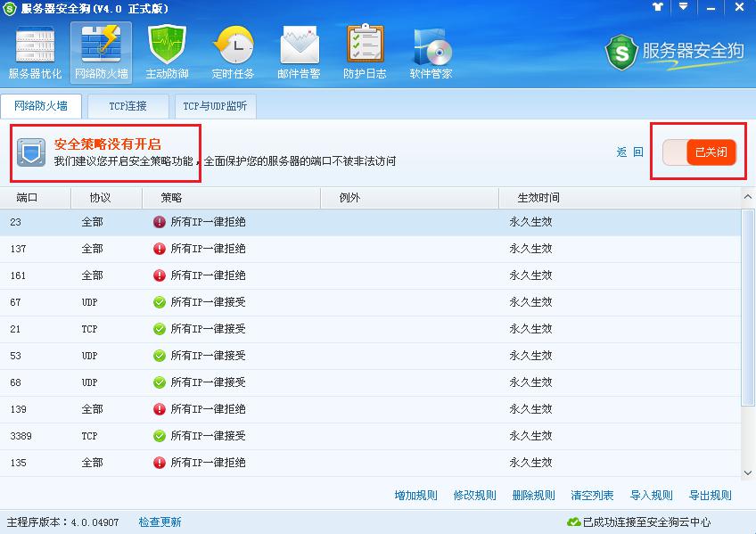Open the title bar dropdown arrow
The height and width of the screenshot is (534, 756).
(x=683, y=9)
